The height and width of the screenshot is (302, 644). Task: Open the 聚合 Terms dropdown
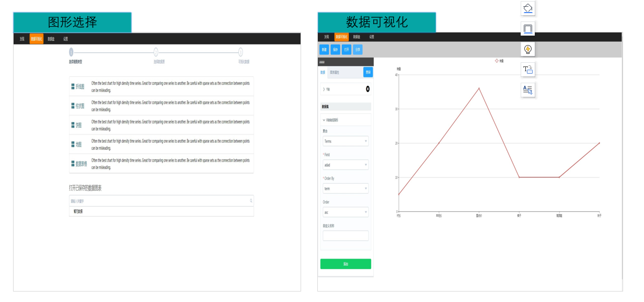(x=346, y=141)
